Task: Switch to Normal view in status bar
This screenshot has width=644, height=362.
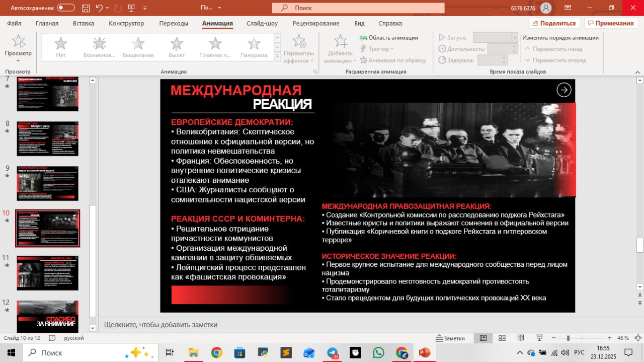Action: click(x=483, y=338)
